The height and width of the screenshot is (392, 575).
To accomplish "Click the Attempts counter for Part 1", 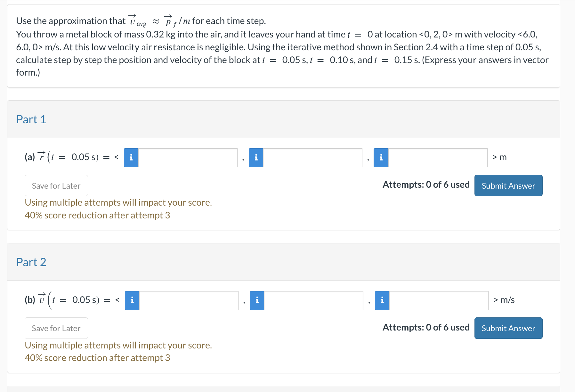I will 426,184.
